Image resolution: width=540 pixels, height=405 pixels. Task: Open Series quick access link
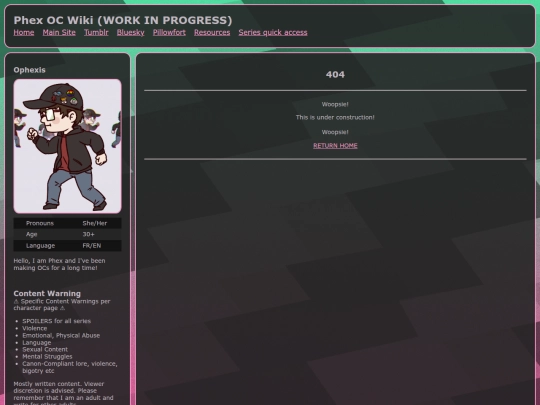273,32
